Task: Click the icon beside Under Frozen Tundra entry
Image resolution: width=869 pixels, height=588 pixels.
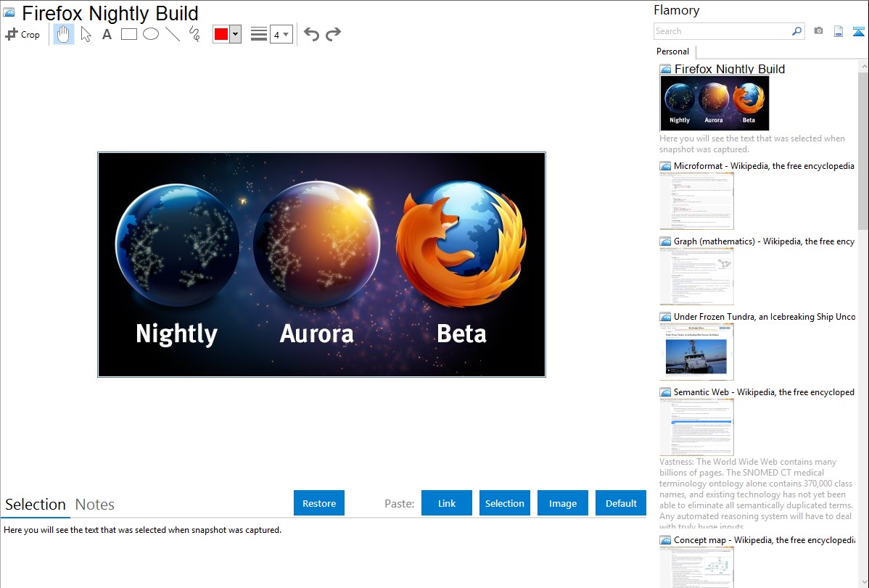Action: (666, 317)
